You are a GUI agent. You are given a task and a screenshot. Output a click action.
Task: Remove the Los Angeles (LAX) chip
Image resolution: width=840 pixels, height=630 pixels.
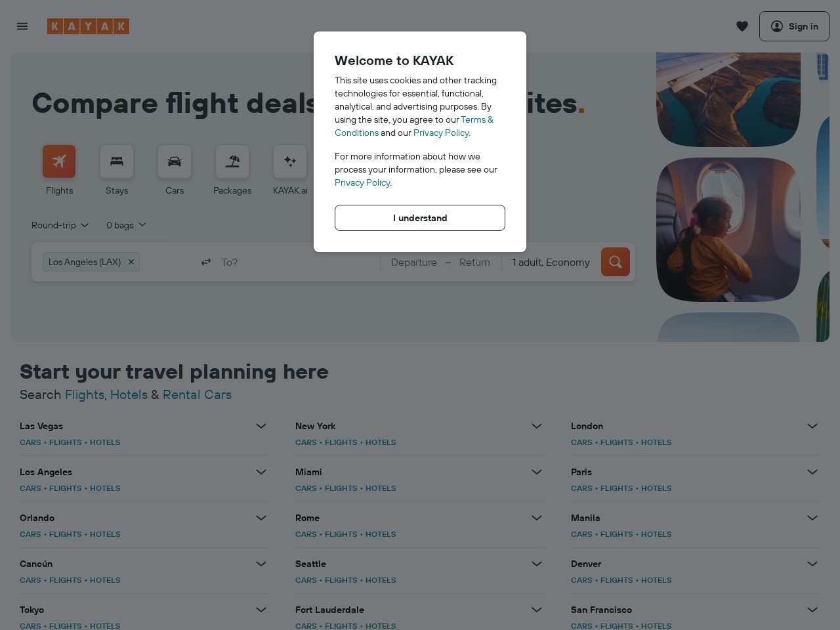(131, 262)
